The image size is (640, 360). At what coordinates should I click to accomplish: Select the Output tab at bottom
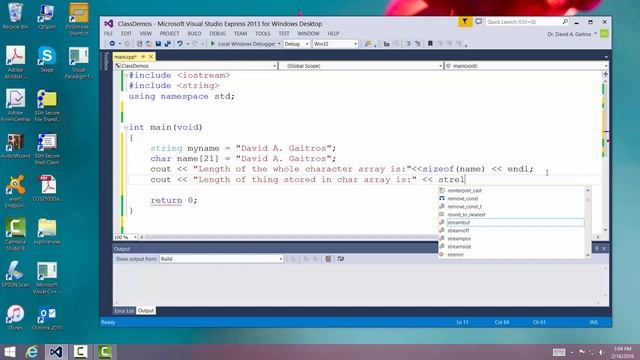click(x=146, y=311)
